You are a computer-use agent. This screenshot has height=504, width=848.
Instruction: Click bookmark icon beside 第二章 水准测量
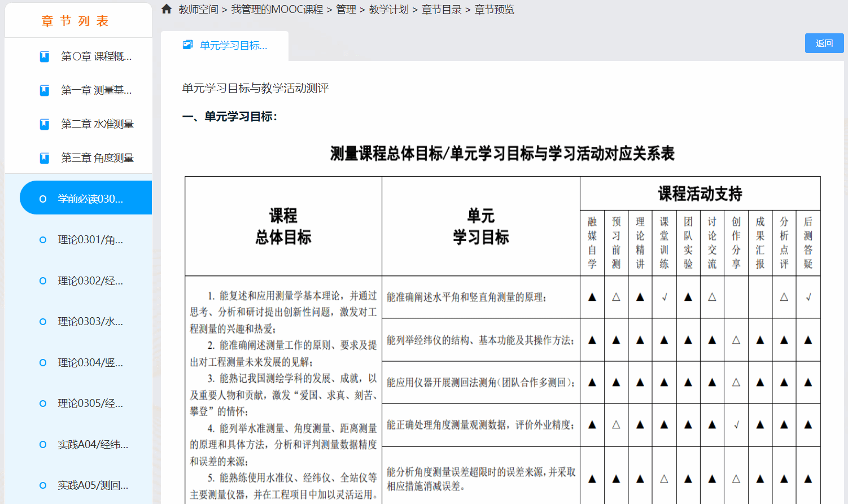(45, 124)
